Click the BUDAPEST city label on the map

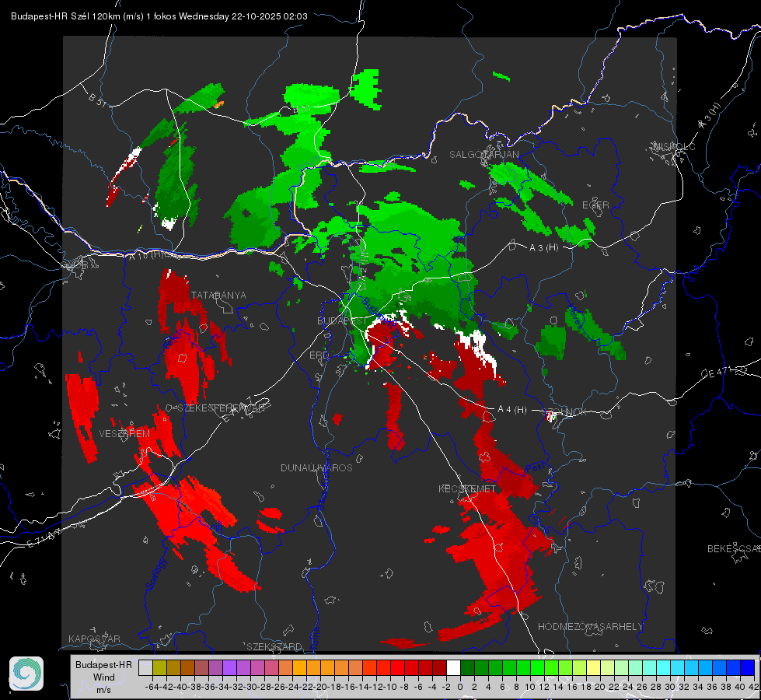342,321
